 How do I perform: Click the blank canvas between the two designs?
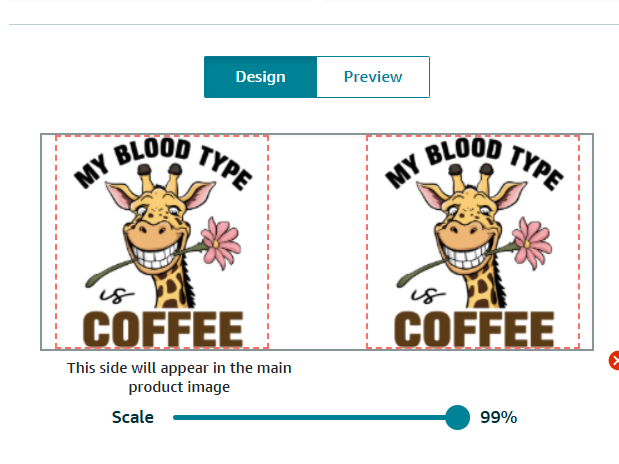point(317,242)
